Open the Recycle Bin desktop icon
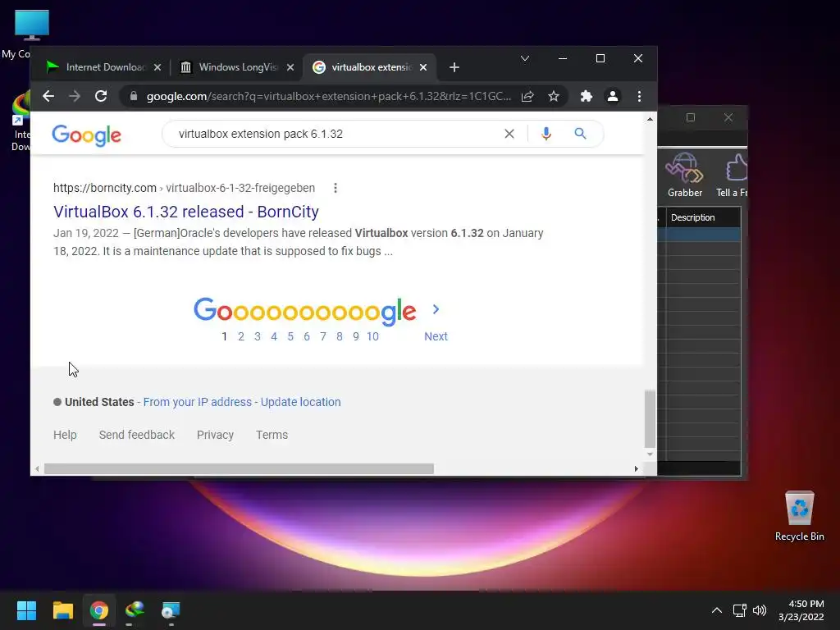Screen dimensions: 840x630 tap(799, 515)
